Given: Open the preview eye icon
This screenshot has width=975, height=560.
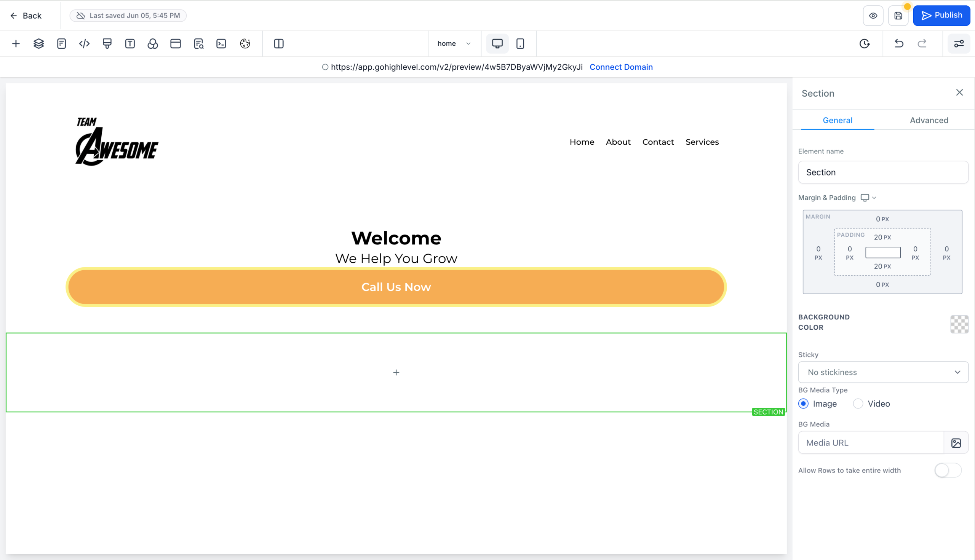Looking at the screenshot, I should [873, 16].
